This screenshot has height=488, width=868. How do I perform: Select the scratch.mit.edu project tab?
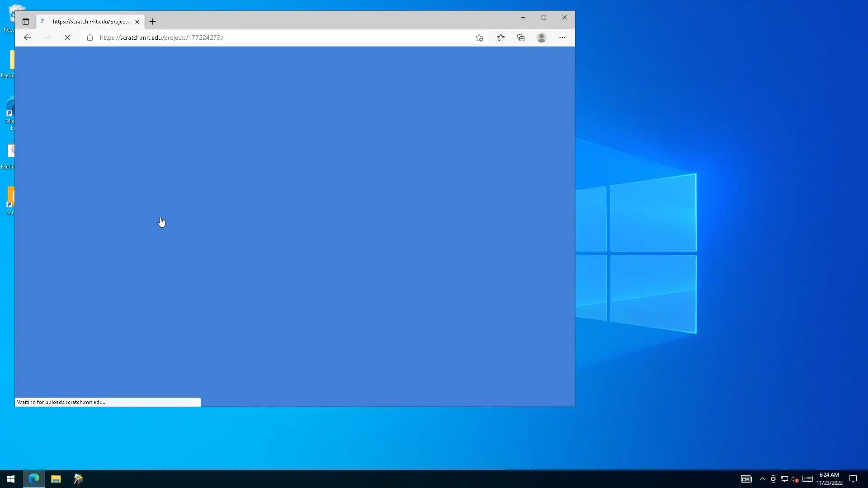(x=90, y=22)
